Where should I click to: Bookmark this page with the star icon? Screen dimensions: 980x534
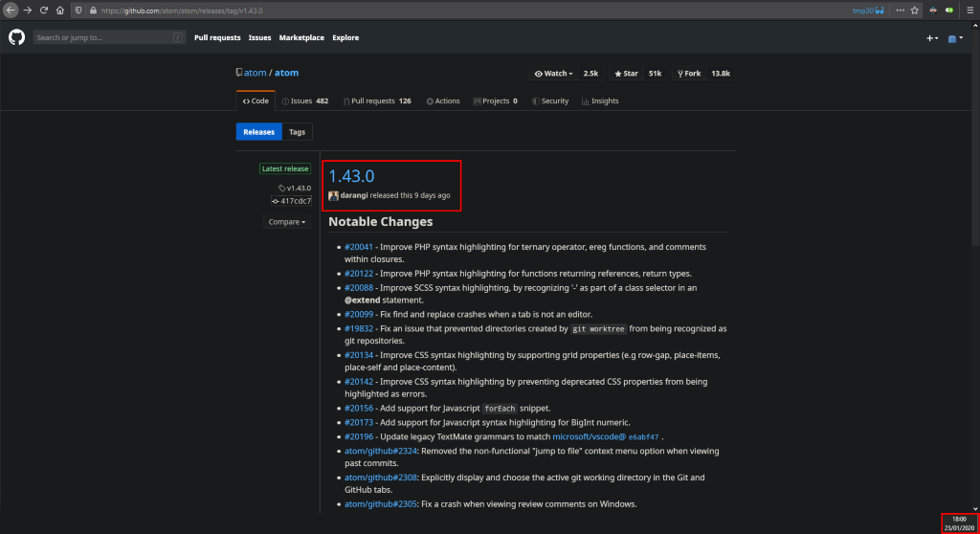(914, 11)
